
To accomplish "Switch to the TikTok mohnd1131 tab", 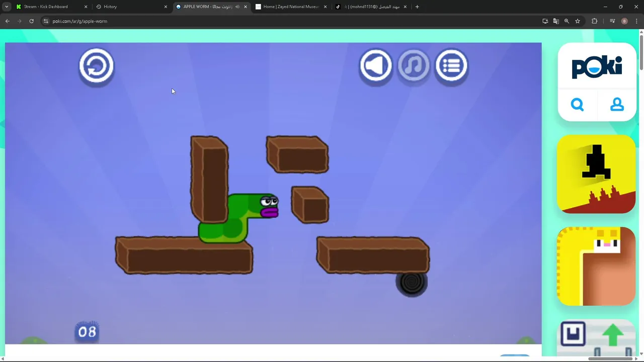I will pyautogui.click(x=371, y=7).
